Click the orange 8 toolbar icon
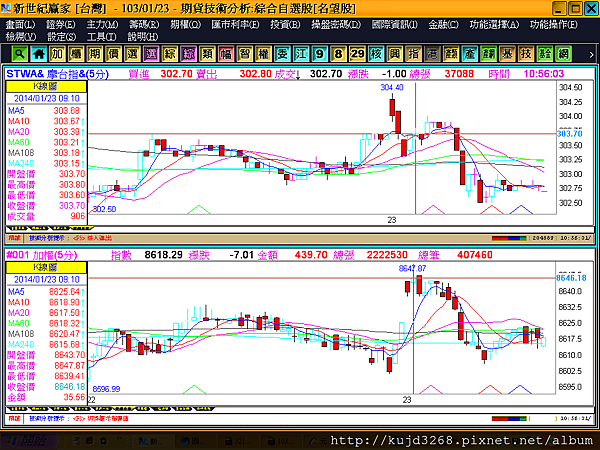This screenshot has width=600, height=450. 338,54
